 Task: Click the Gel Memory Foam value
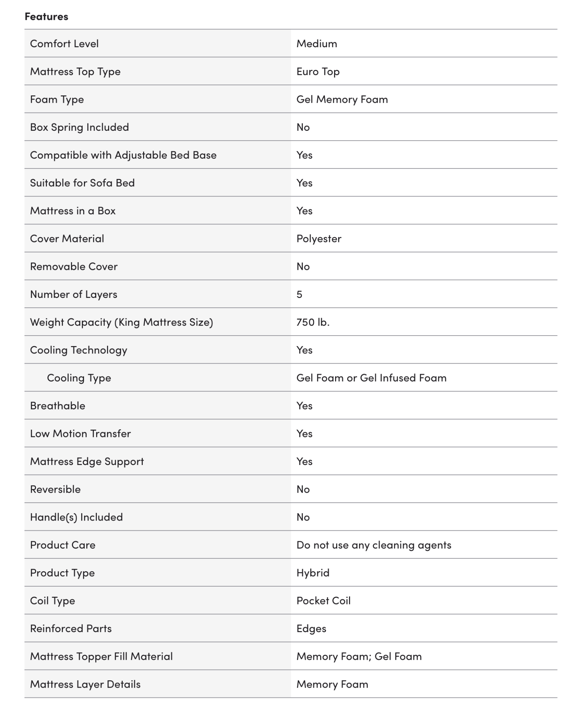coord(342,100)
